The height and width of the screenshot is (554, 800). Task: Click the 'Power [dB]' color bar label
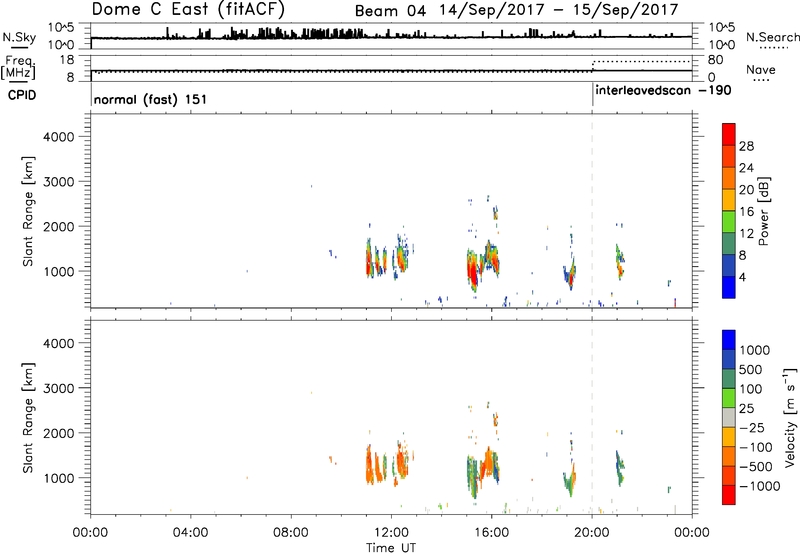[x=763, y=211]
